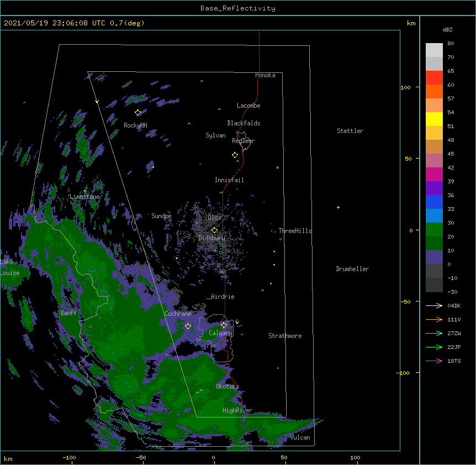Select the blue 33-36 dBZ legend swatch

(434, 202)
